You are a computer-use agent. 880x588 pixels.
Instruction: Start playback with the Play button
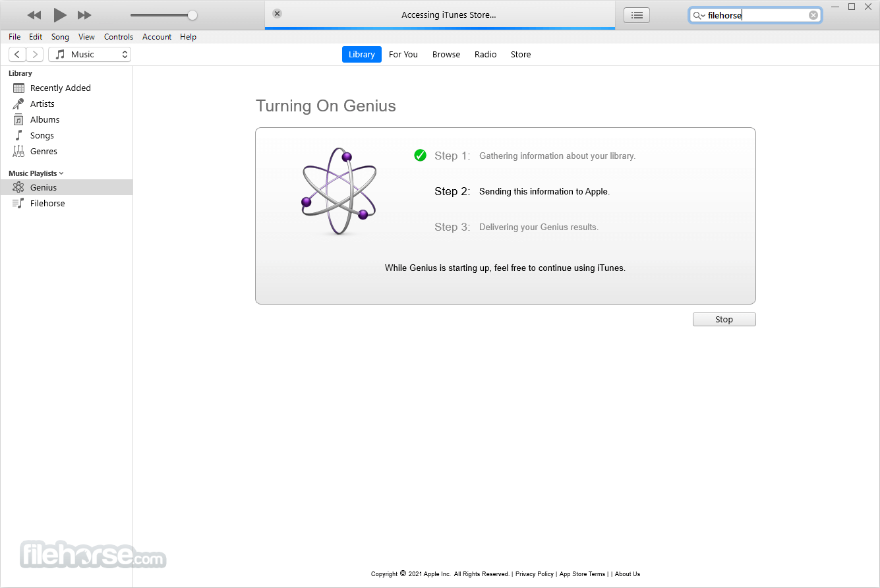point(59,15)
